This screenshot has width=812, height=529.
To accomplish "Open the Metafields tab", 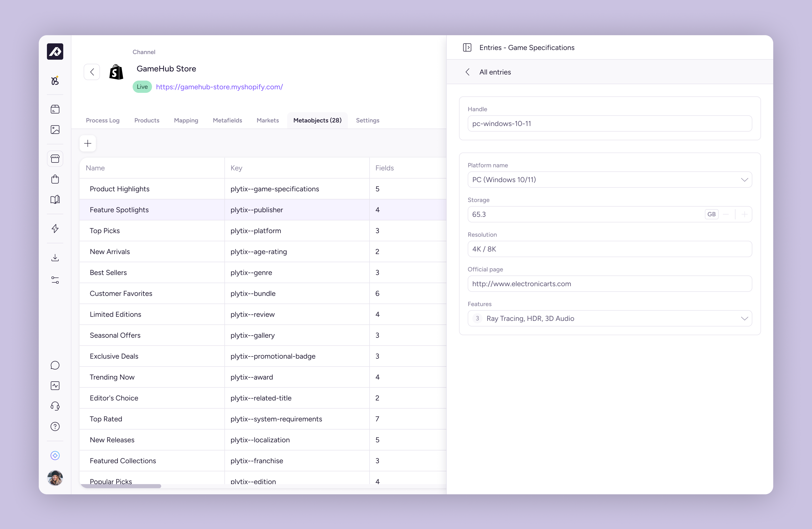I will (227, 120).
